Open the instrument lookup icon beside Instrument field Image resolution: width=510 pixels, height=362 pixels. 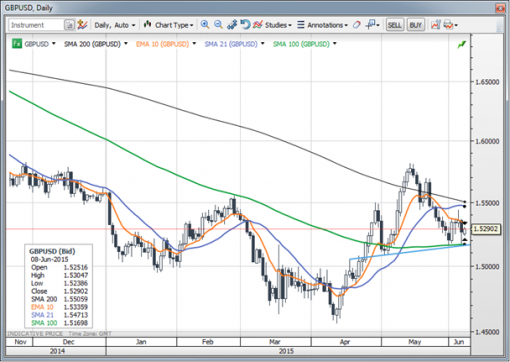point(69,25)
